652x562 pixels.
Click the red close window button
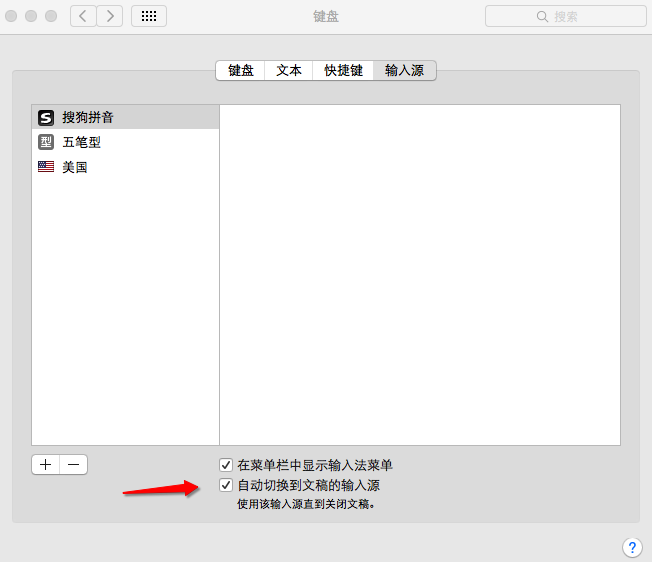pyautogui.click(x=11, y=16)
